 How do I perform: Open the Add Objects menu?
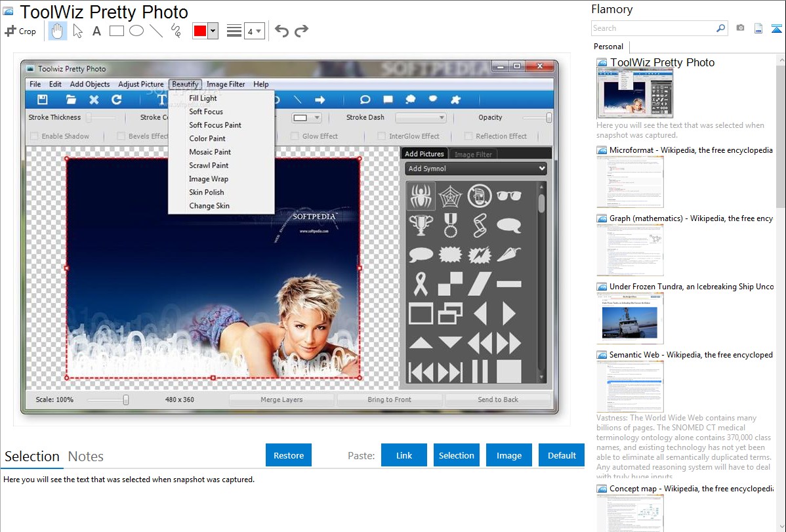90,84
